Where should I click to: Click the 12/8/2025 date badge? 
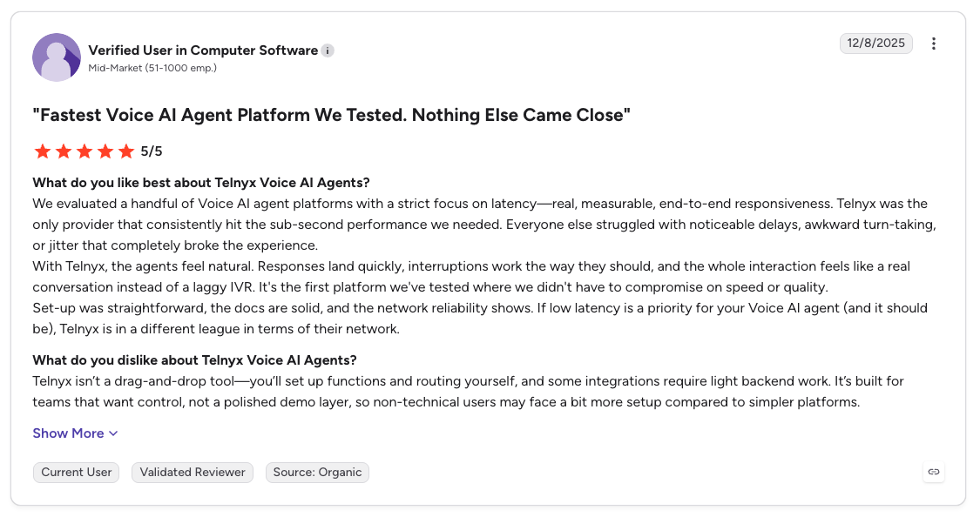pos(875,44)
